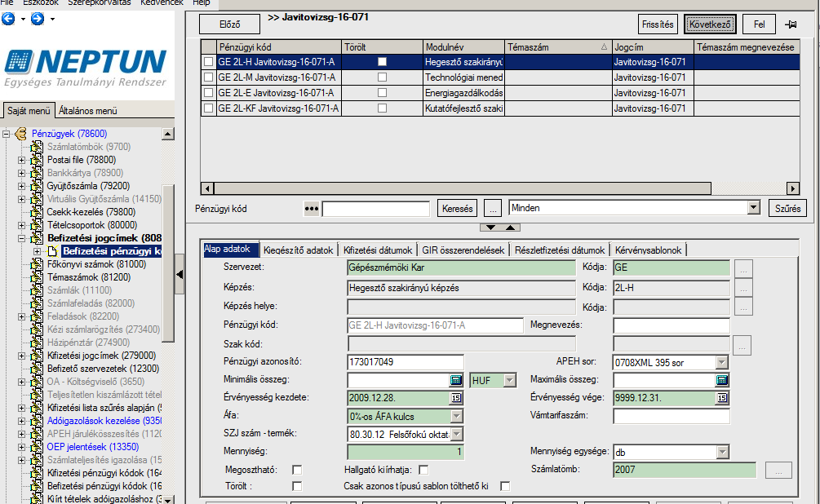Open the Mennyiség egysége dropdown

(x=722, y=452)
